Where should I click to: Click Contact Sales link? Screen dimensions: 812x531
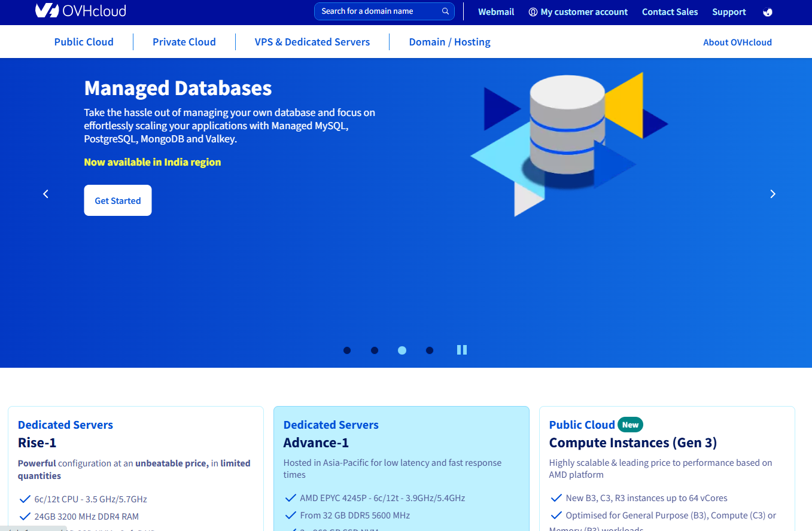[x=670, y=12]
